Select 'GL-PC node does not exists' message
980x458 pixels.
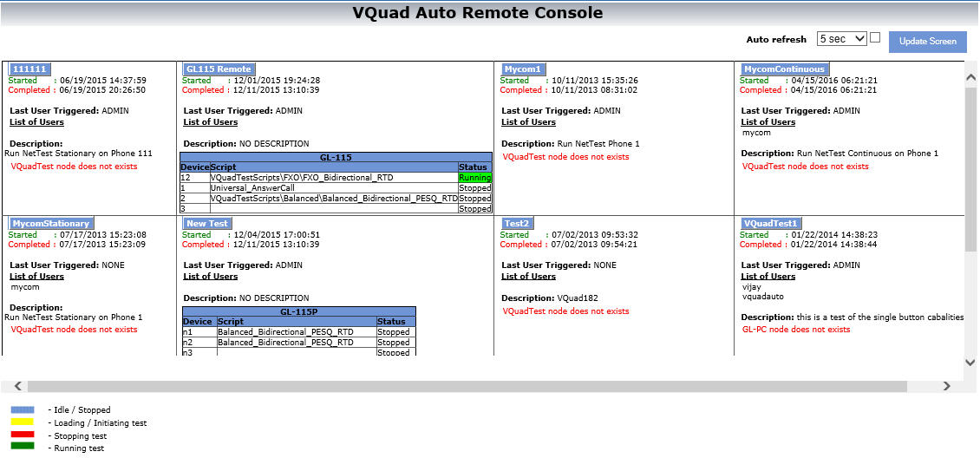pos(796,330)
